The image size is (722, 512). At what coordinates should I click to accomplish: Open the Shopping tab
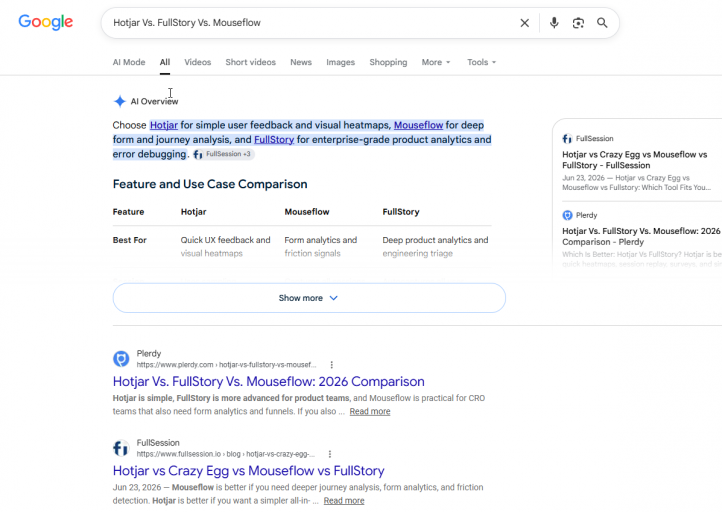click(388, 62)
